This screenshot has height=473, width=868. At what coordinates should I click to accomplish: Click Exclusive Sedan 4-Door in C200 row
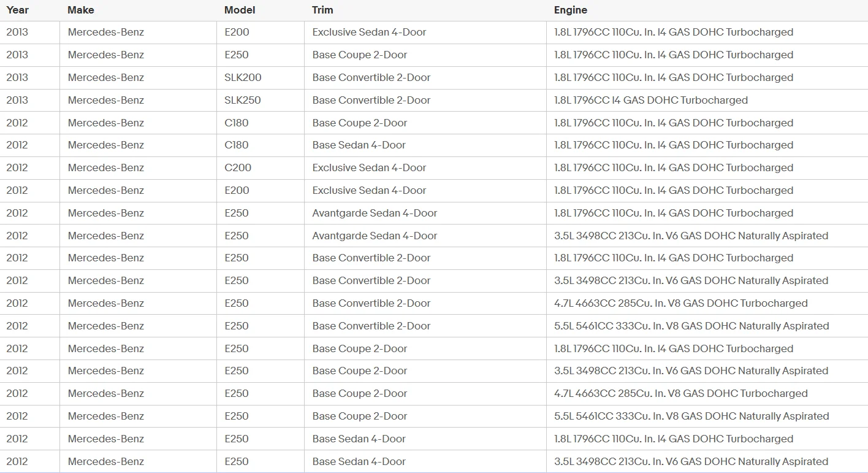(x=369, y=167)
